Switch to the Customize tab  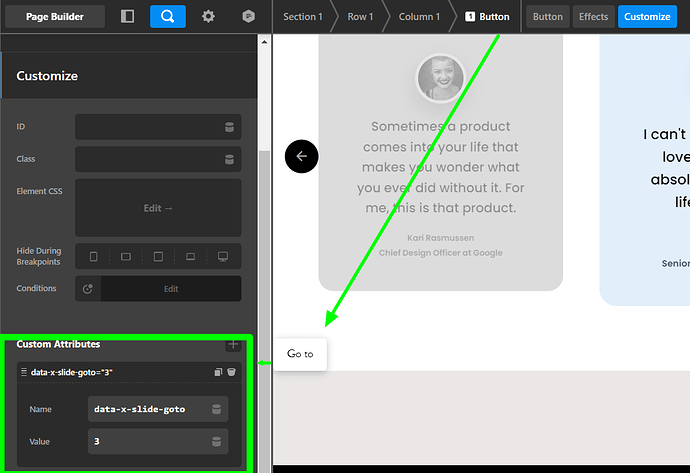tap(647, 17)
